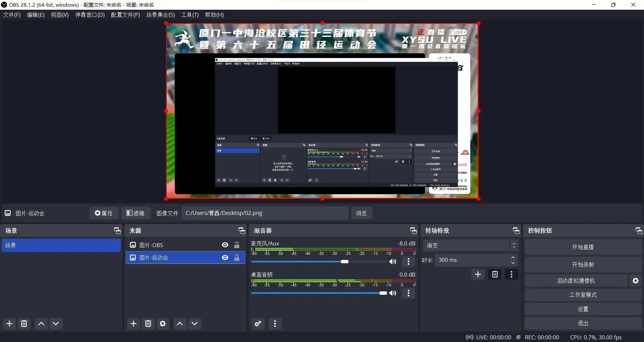Open 设置 settings button
This screenshot has height=342, width=644.
pos(583,309)
